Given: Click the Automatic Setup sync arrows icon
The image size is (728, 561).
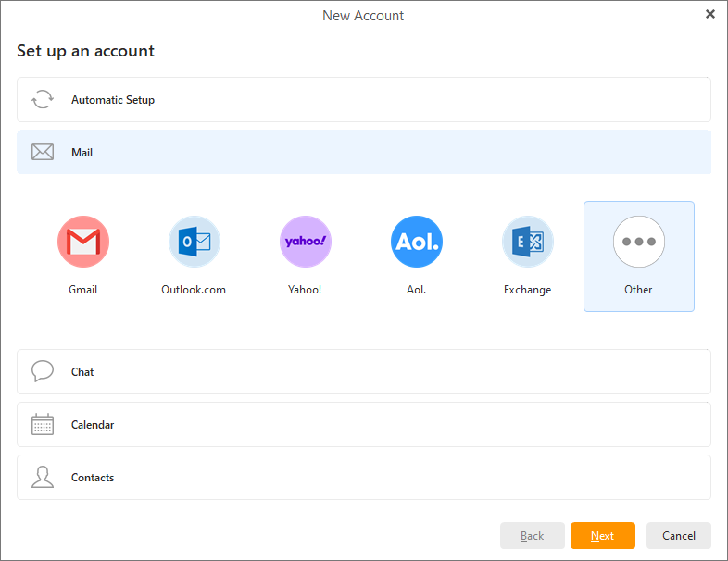Looking at the screenshot, I should 43,100.
